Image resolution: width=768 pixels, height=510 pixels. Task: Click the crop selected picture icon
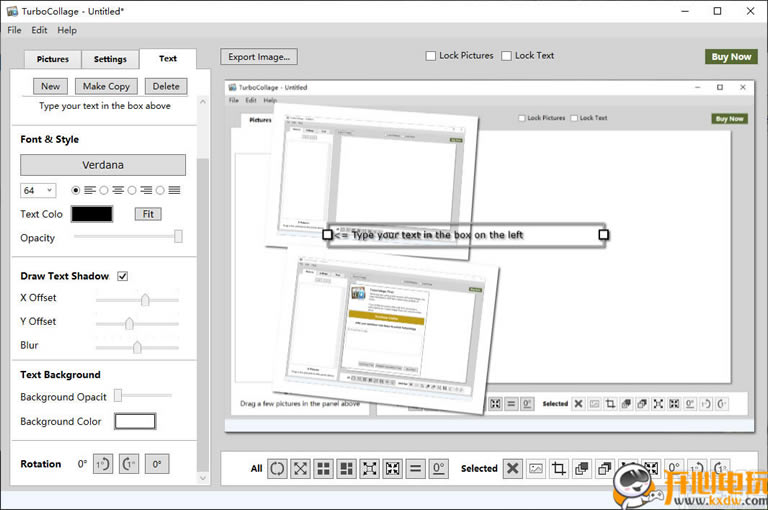tap(559, 468)
